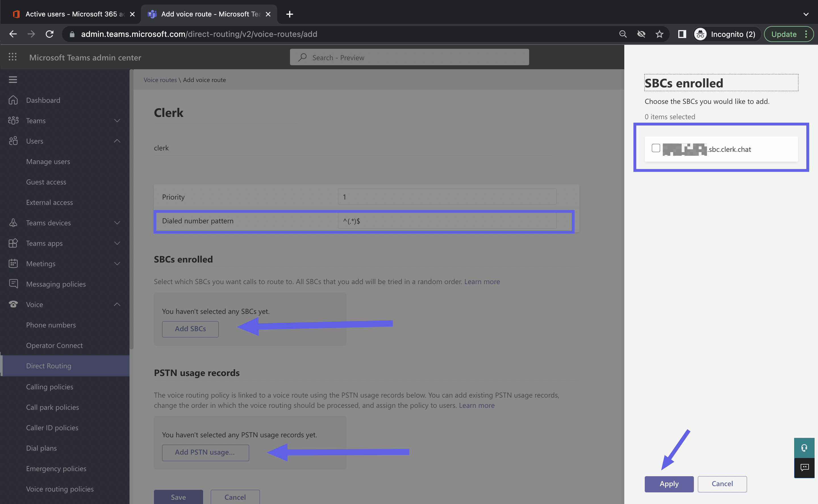Open a new browser tab
This screenshot has width=818, height=504.
point(290,14)
